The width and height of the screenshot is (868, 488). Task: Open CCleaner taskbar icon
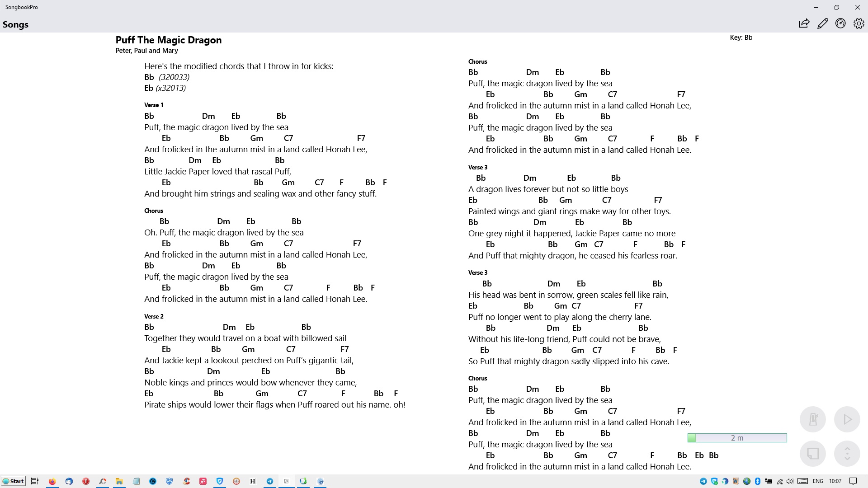tap(186, 481)
